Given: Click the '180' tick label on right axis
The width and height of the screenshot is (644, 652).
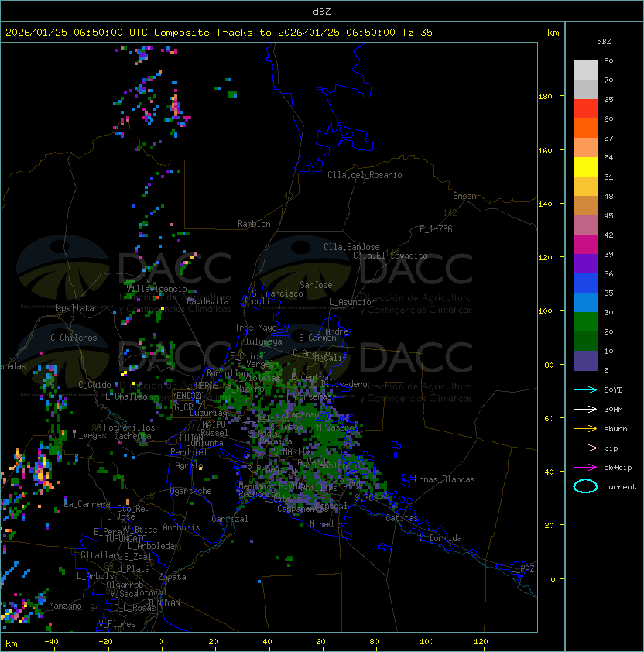Looking at the screenshot, I should (545, 97).
